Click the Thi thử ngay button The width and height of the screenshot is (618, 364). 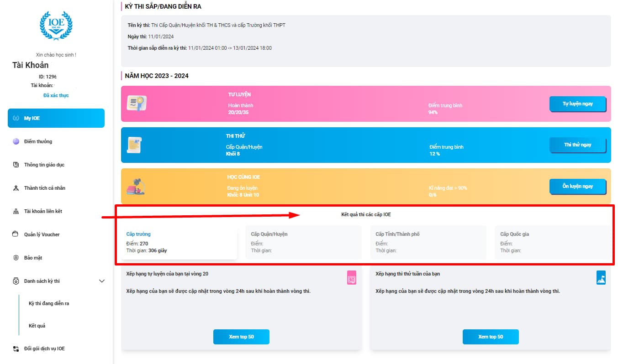[577, 145]
